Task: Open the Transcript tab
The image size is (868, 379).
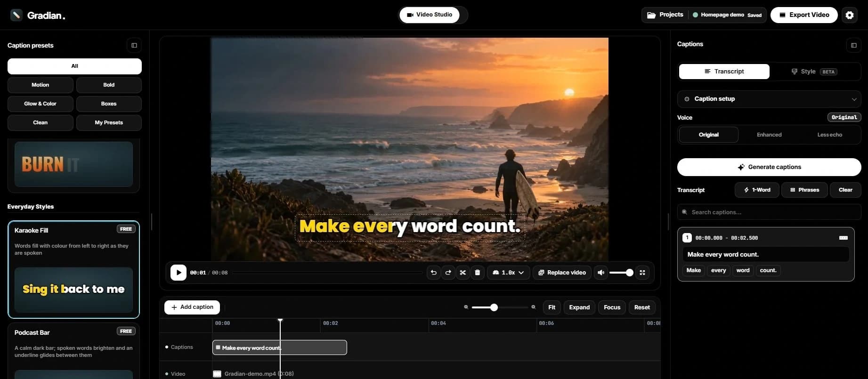Action: tap(724, 72)
